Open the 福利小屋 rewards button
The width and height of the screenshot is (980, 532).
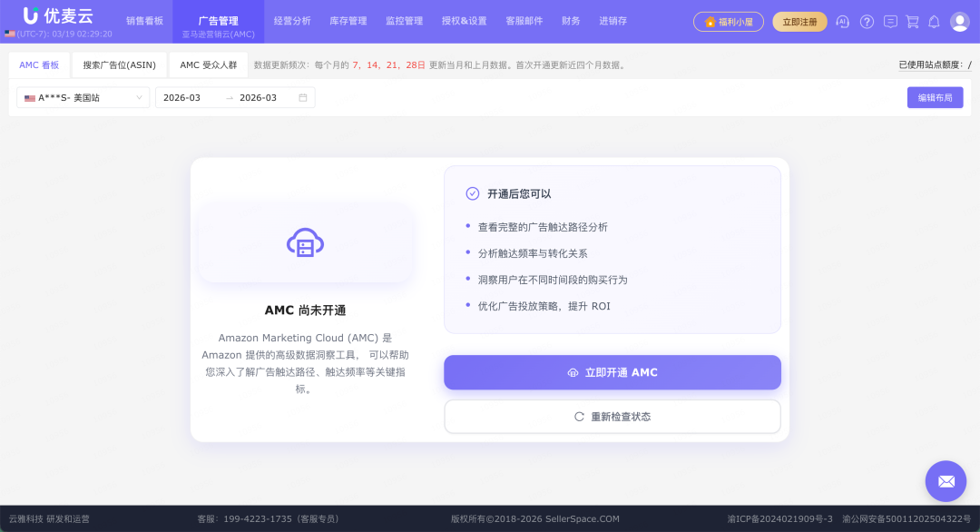729,21
